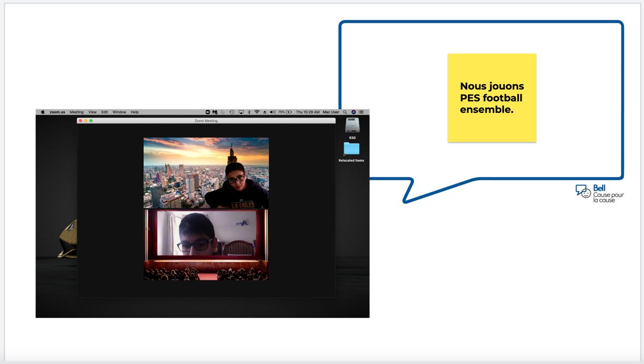Click the eject icon in menu bar
Image resolution: width=644 pixels, height=364 pixels.
pos(265,112)
